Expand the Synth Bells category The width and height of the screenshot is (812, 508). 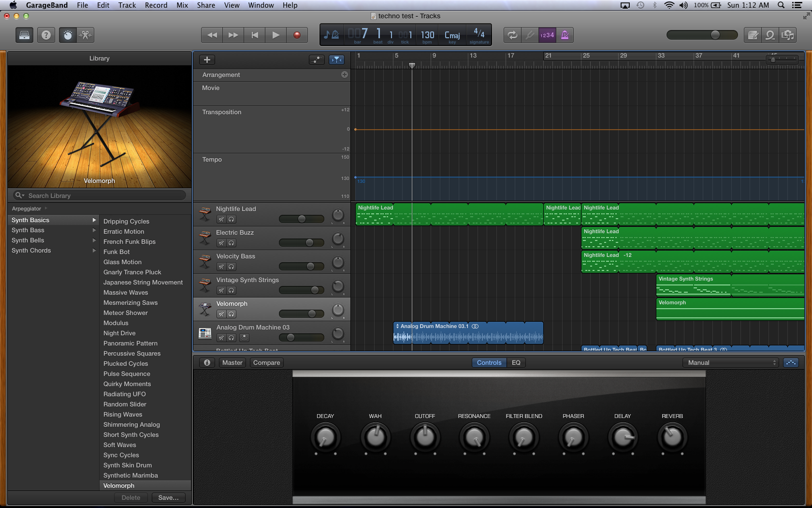pos(94,240)
